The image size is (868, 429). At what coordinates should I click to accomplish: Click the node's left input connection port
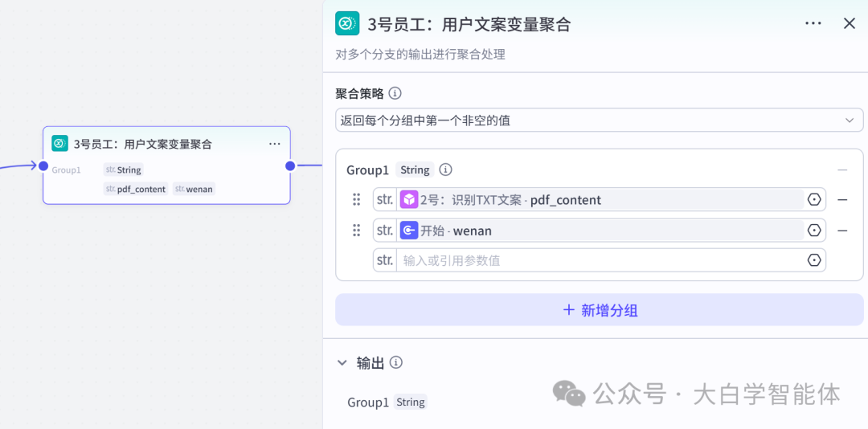click(x=43, y=165)
